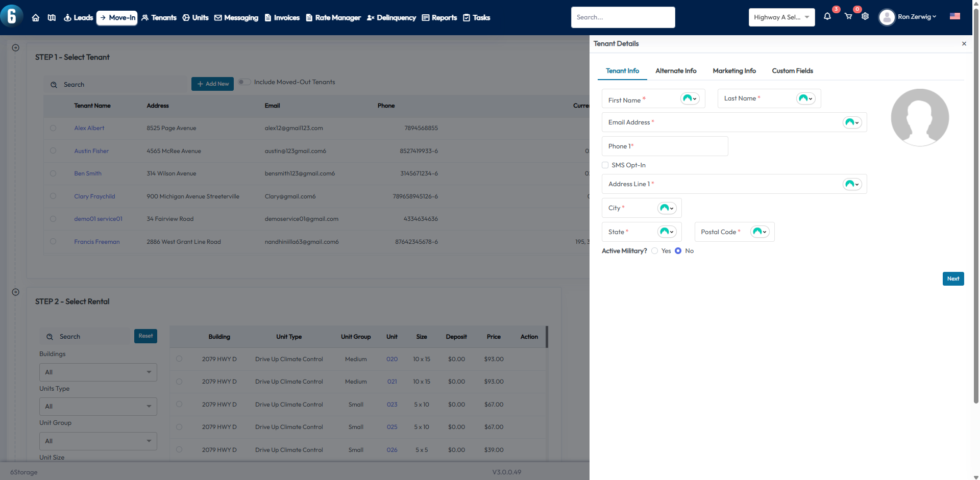
Task: Click the book icon in navbar
Action: tap(52, 18)
